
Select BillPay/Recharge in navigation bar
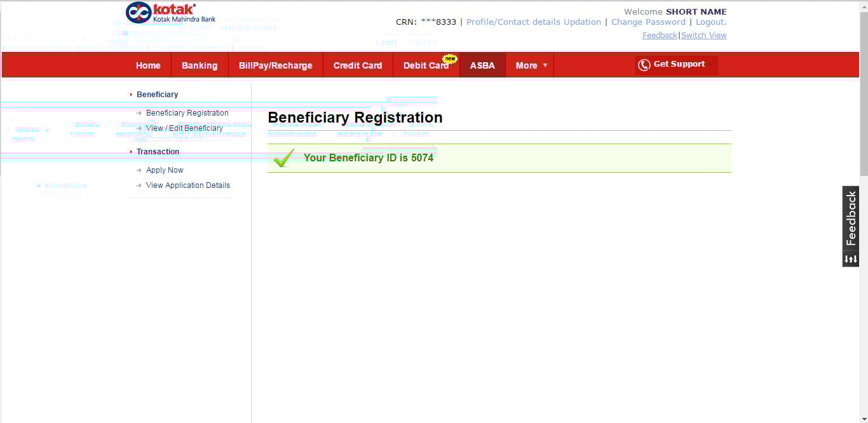click(275, 65)
